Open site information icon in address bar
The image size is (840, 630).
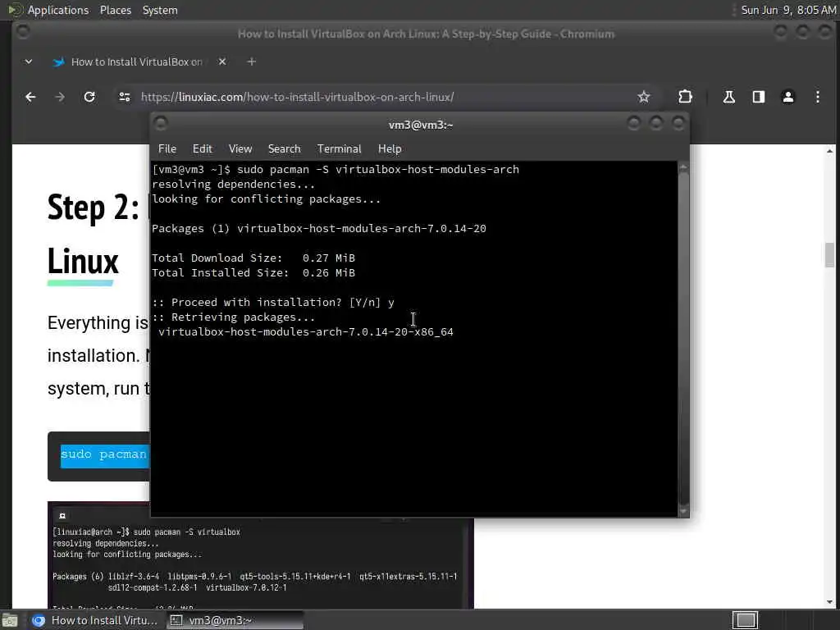125,97
